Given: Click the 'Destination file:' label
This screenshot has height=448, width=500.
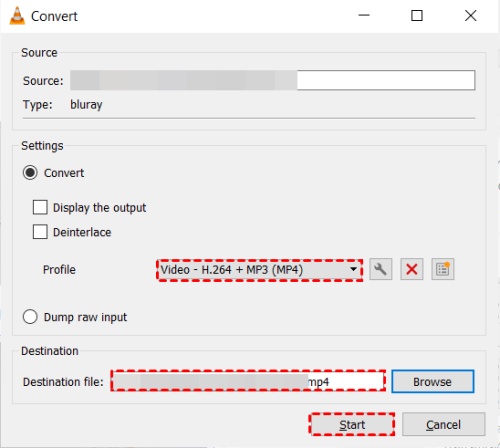Looking at the screenshot, I should [63, 382].
